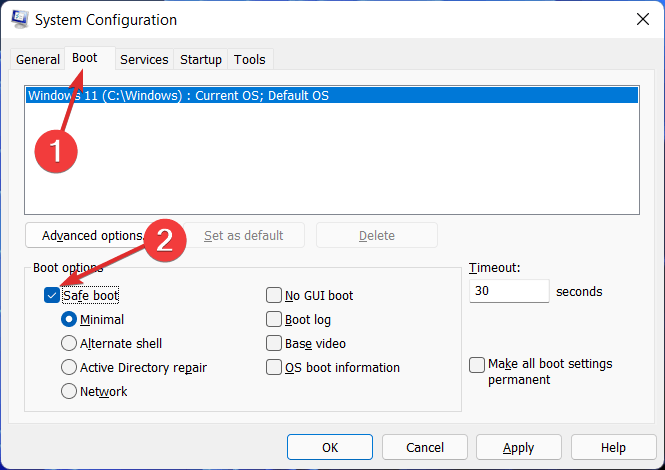
Task: Switch to the General tab
Action: tap(38, 59)
